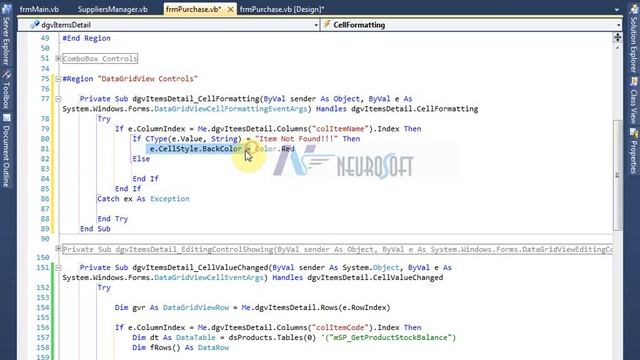Click the Try keyword on line 152
The width and height of the screenshot is (640, 360).
click(104, 287)
